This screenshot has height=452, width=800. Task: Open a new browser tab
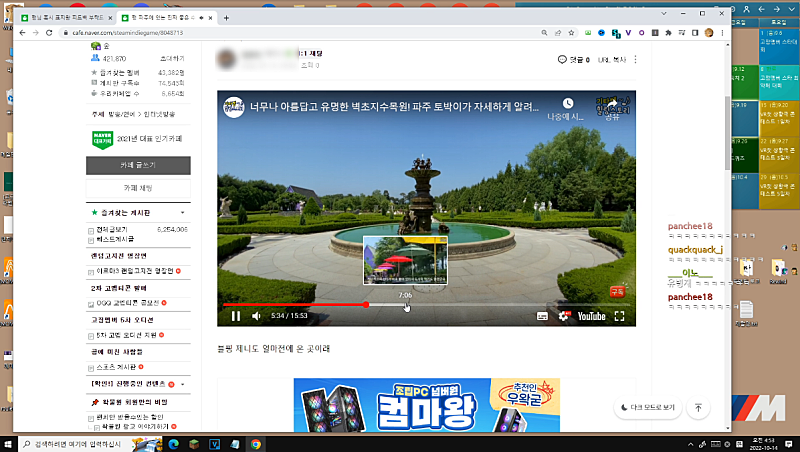coord(227,18)
